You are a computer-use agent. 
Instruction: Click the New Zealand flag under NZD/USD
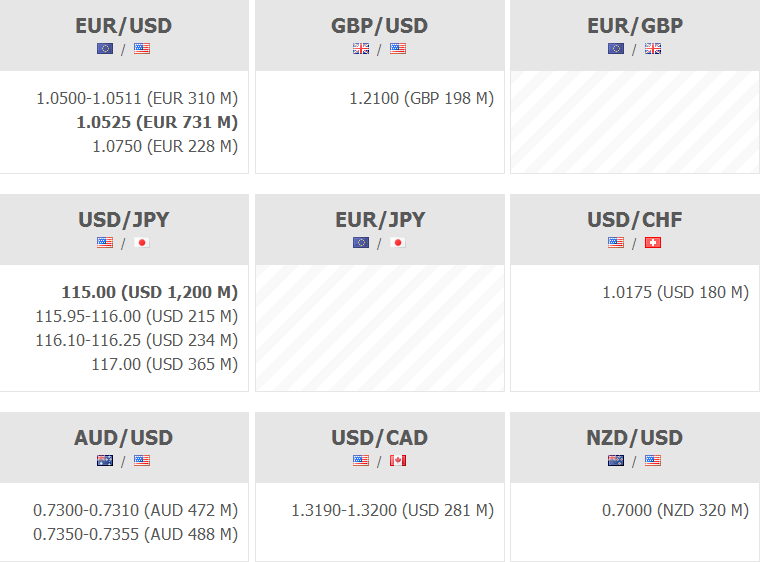point(616,460)
